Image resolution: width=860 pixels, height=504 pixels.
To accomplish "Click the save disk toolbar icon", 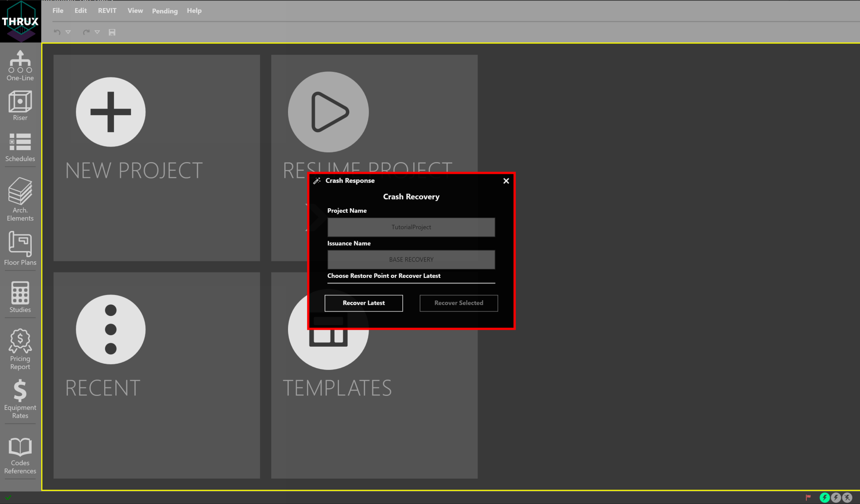I will (112, 32).
